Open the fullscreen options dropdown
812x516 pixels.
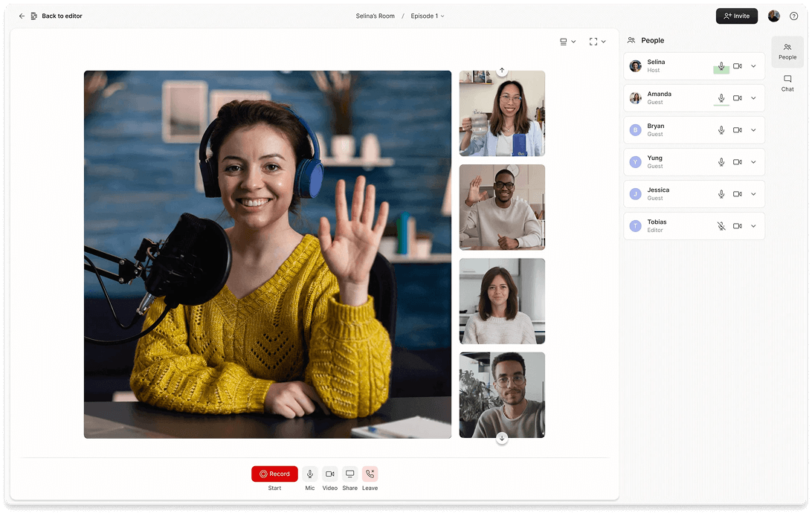click(597, 42)
